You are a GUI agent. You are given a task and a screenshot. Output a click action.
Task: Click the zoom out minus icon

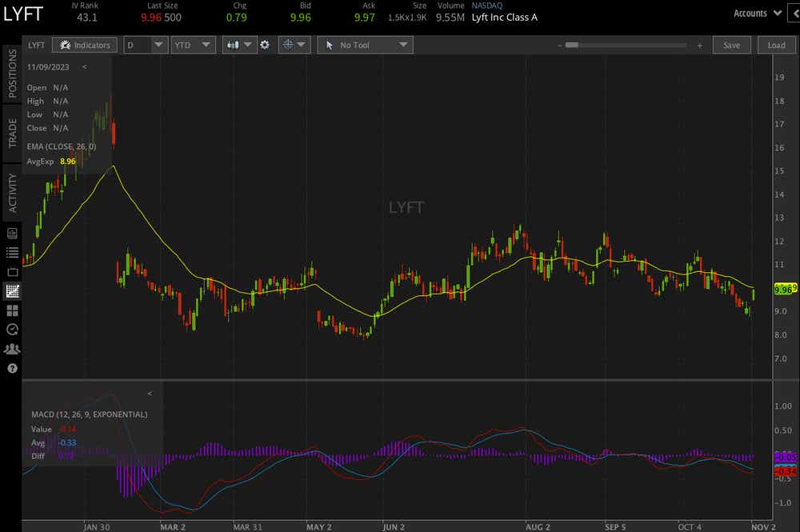(560, 46)
